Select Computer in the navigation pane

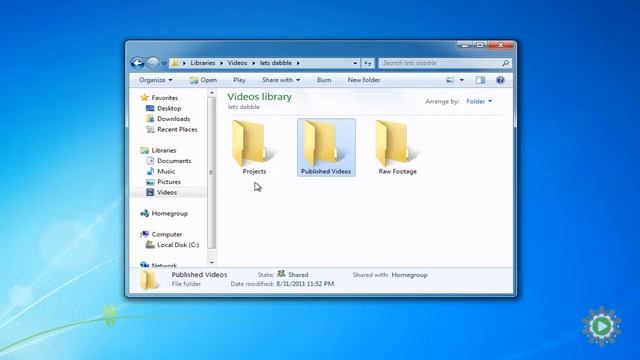point(167,234)
